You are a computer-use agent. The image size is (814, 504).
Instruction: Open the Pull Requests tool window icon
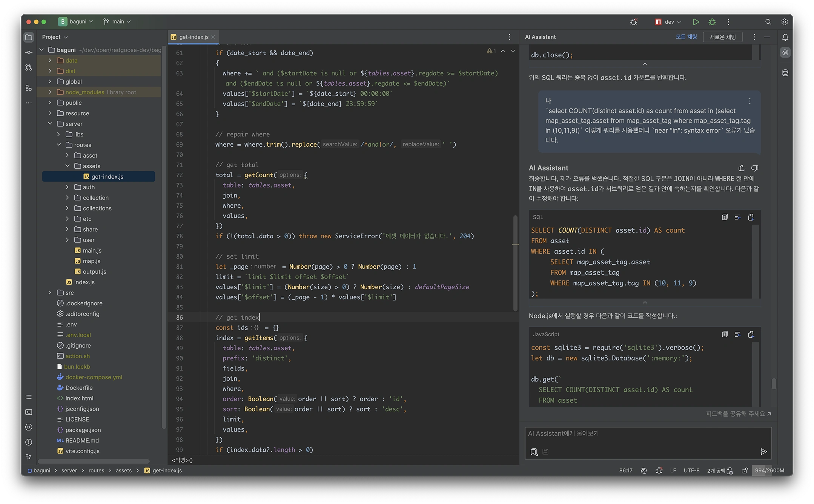click(x=29, y=67)
